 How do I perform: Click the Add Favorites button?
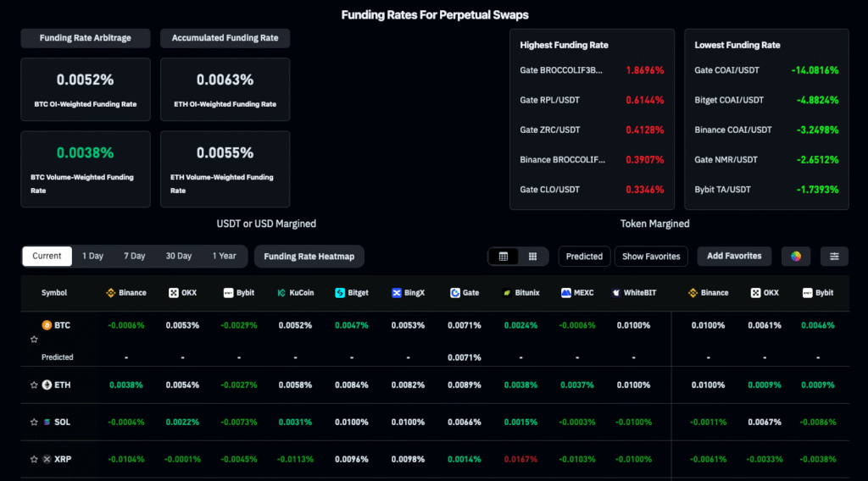(x=734, y=256)
